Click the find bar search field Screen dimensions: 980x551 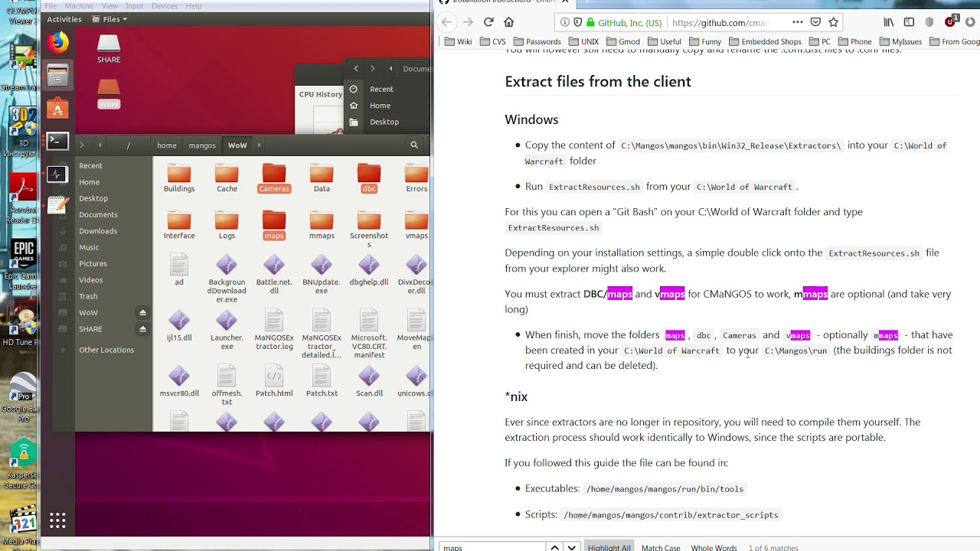(x=492, y=547)
